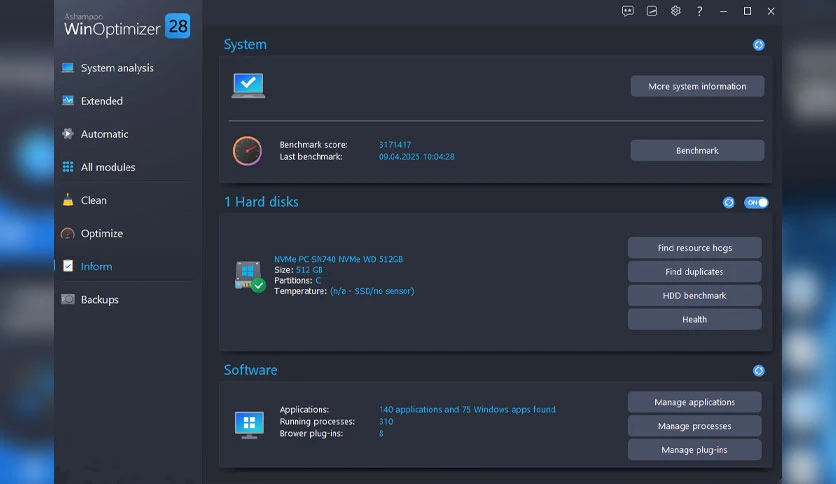Refresh the Hard disks section
836x484 pixels.
[x=728, y=203]
